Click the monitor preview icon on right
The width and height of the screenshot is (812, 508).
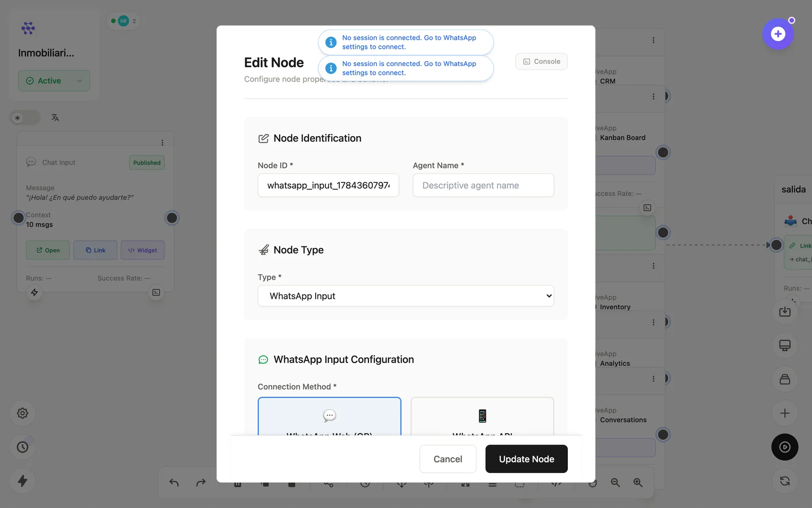785,345
